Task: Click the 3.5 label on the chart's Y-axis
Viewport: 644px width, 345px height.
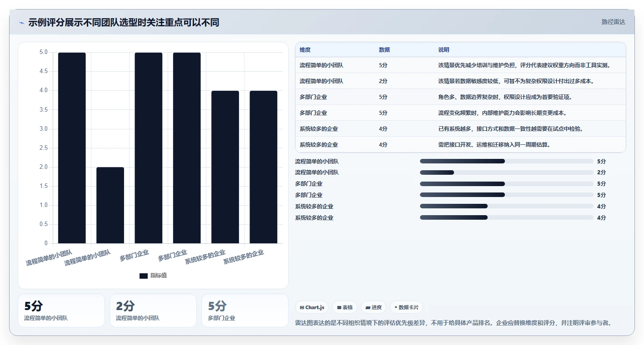Action: [x=43, y=110]
